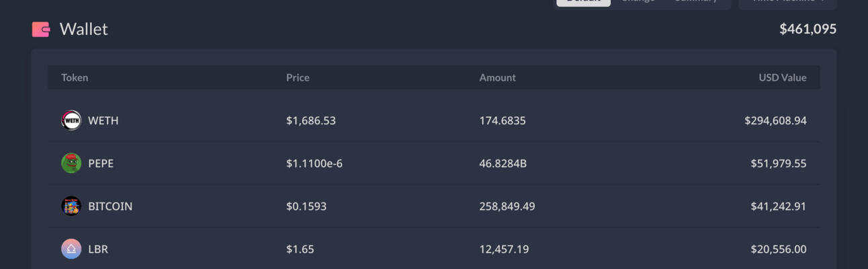Click the Token column header

[75, 77]
